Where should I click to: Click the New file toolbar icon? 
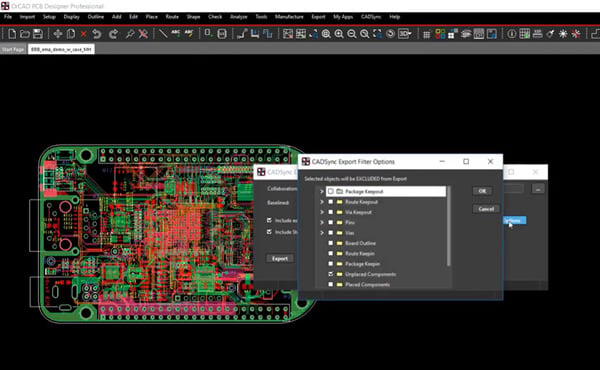(x=12, y=34)
